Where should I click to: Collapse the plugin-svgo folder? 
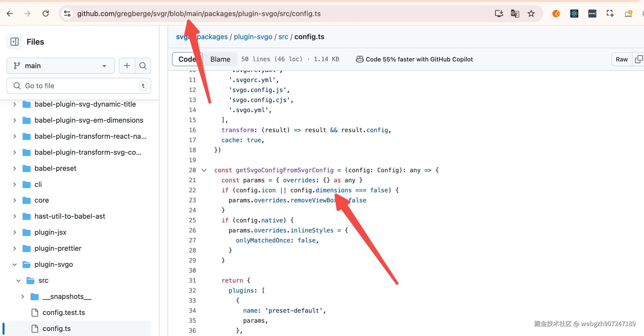point(15,265)
